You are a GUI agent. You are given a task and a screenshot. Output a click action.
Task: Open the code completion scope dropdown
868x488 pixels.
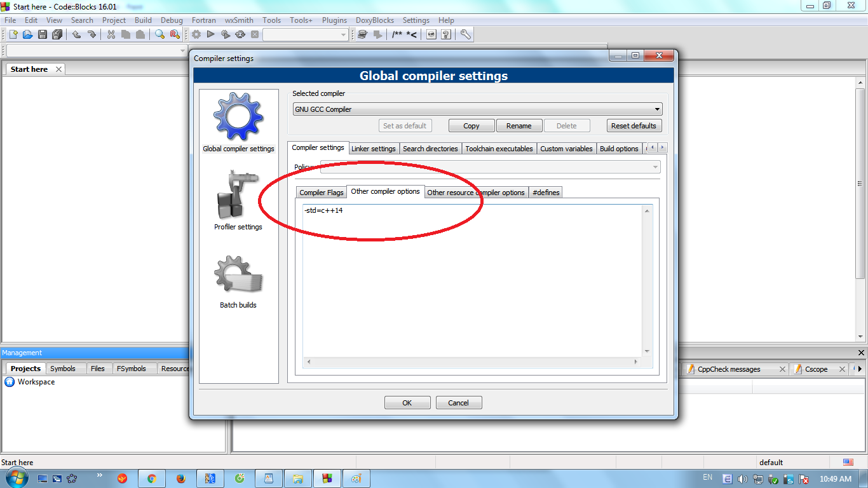pos(97,51)
